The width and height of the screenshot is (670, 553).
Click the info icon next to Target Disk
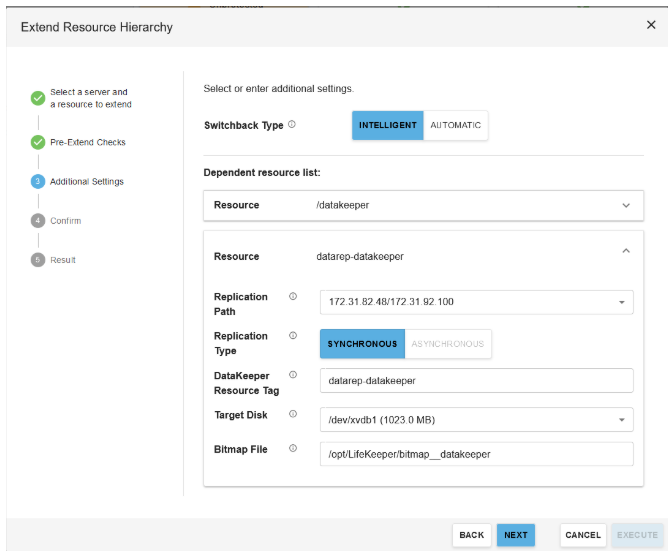(x=293, y=414)
